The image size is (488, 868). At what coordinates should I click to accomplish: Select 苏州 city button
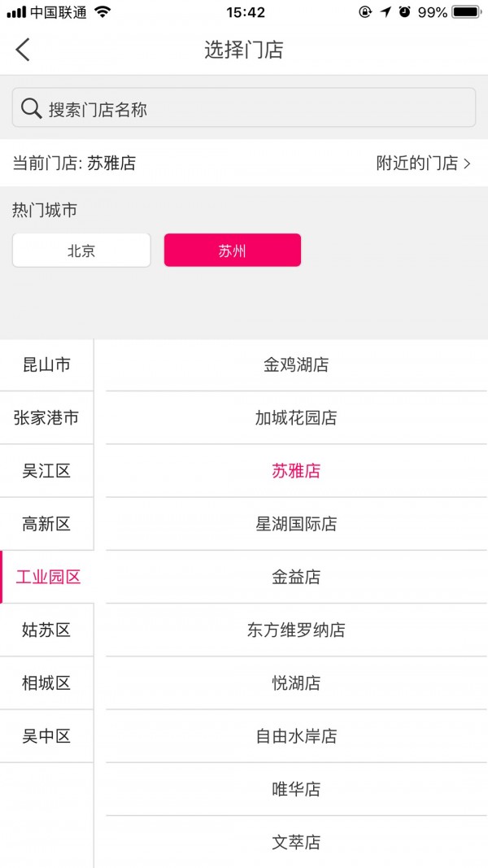pos(233,251)
